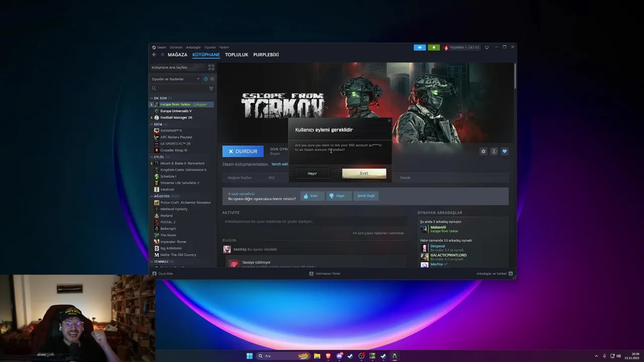Open the Yardım menu
The height and width of the screenshot is (362, 644).
224,47
